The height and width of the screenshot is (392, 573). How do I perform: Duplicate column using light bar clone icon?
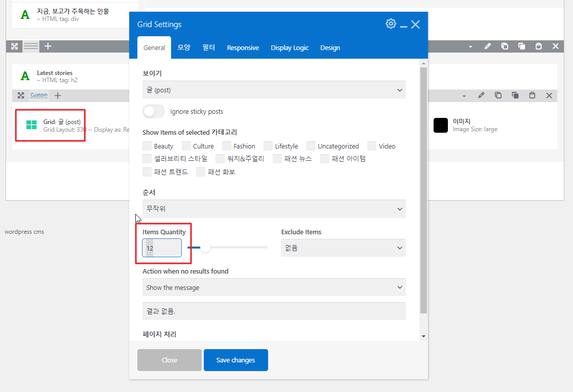pyautogui.click(x=515, y=95)
